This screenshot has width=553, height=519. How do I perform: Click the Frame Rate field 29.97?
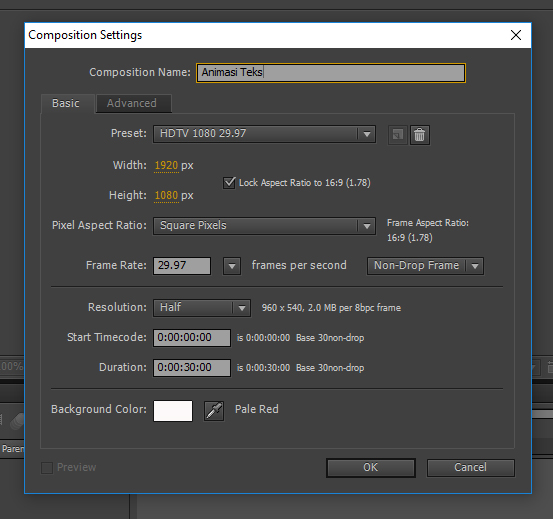[182, 266]
